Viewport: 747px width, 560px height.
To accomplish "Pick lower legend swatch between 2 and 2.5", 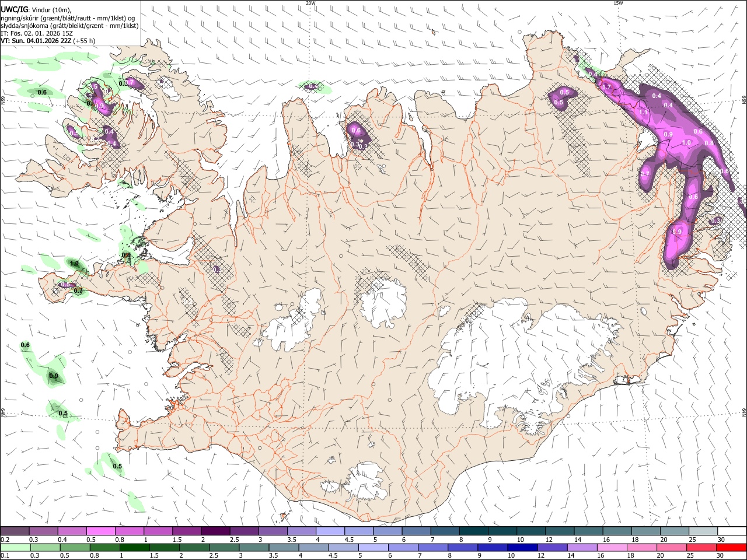I will click(x=194, y=547).
